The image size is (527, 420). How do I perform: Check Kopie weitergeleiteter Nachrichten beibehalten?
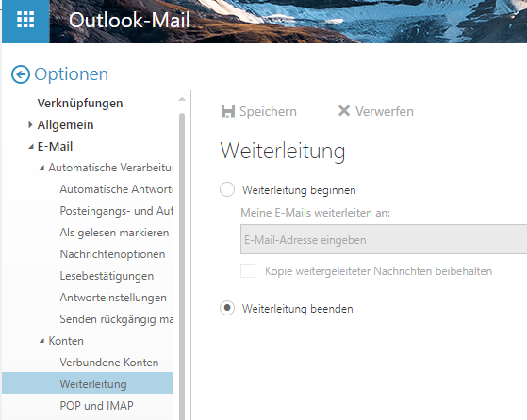pos(248,271)
